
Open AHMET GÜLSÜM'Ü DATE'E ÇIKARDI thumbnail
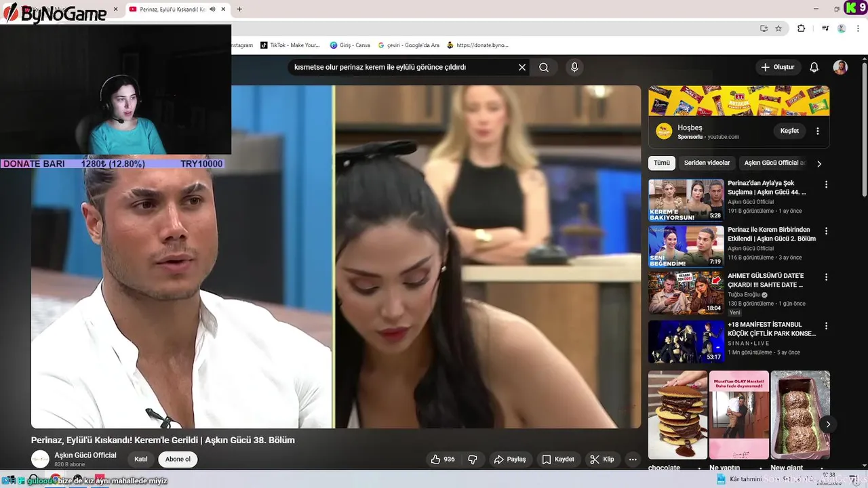pyautogui.click(x=686, y=293)
